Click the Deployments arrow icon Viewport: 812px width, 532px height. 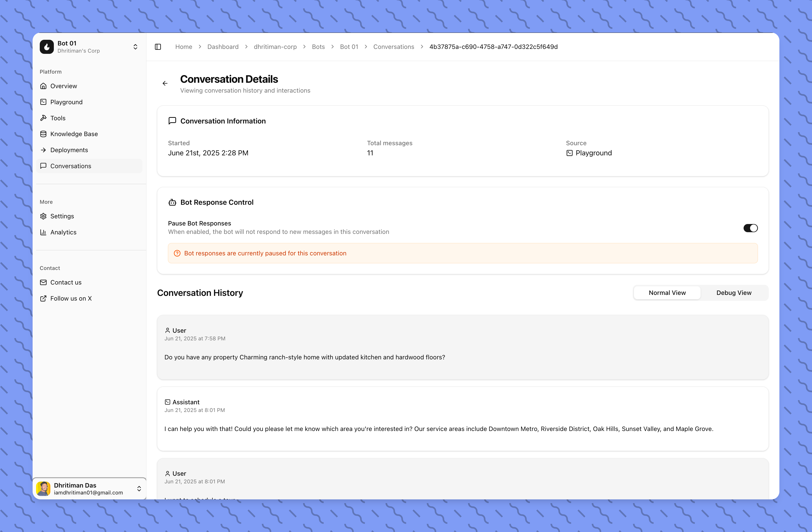pyautogui.click(x=43, y=150)
